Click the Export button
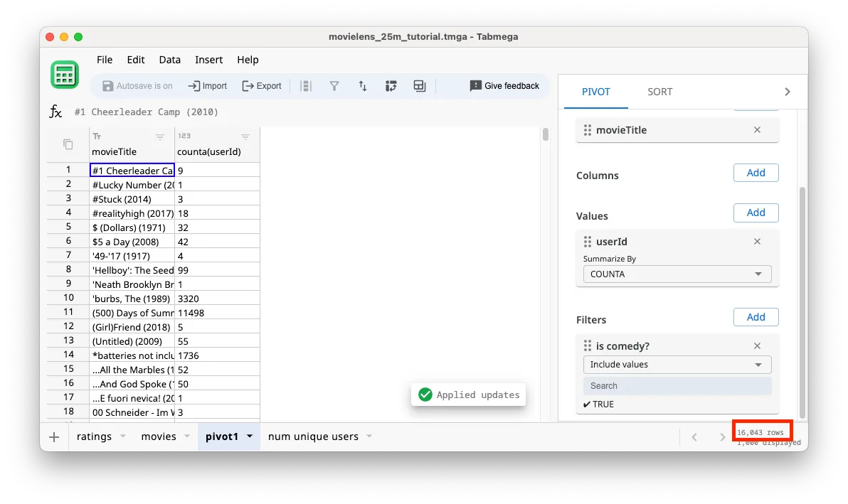 [262, 85]
